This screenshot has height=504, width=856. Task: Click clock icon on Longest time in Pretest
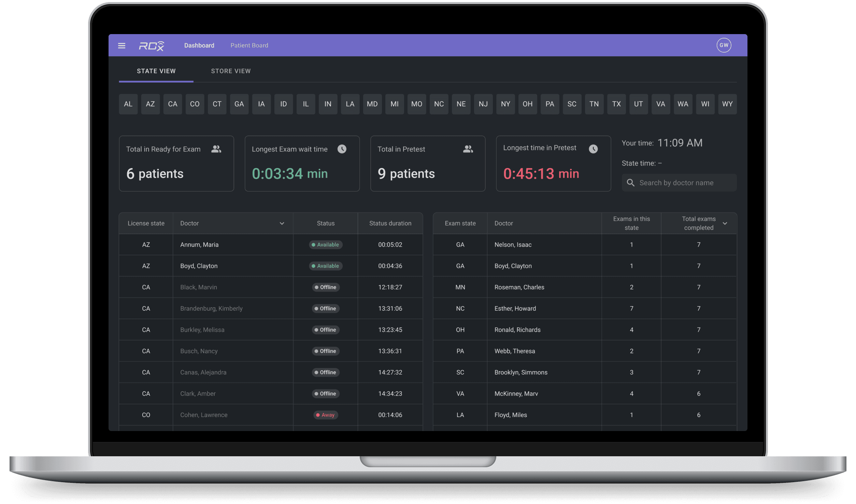[x=593, y=149]
